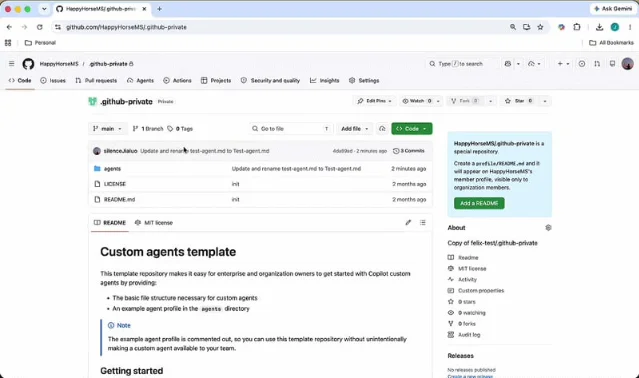This screenshot has width=639, height=378.
Task: Click the edit README pencil icon
Action: pyautogui.click(x=408, y=222)
